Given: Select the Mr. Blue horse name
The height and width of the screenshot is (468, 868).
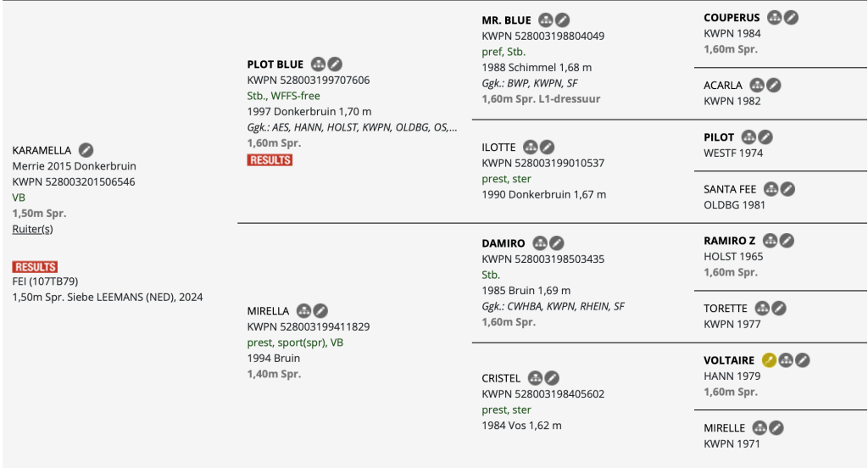Looking at the screenshot, I should tap(506, 20).
